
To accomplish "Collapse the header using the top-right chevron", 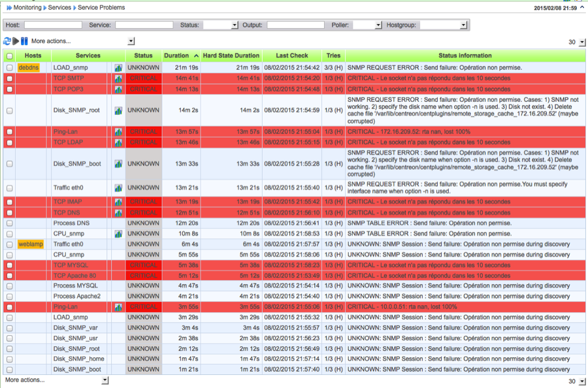I will point(582,8).
